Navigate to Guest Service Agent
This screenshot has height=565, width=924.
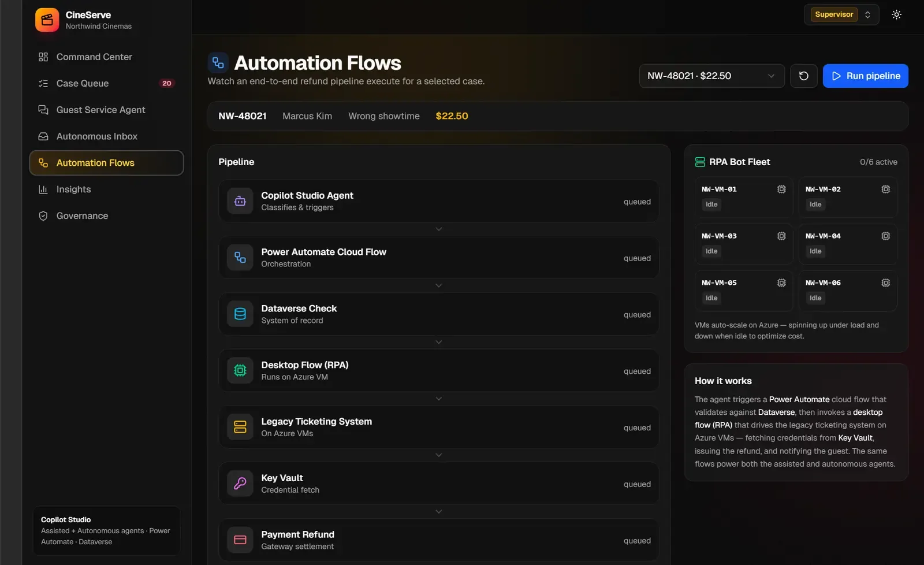tap(106, 110)
